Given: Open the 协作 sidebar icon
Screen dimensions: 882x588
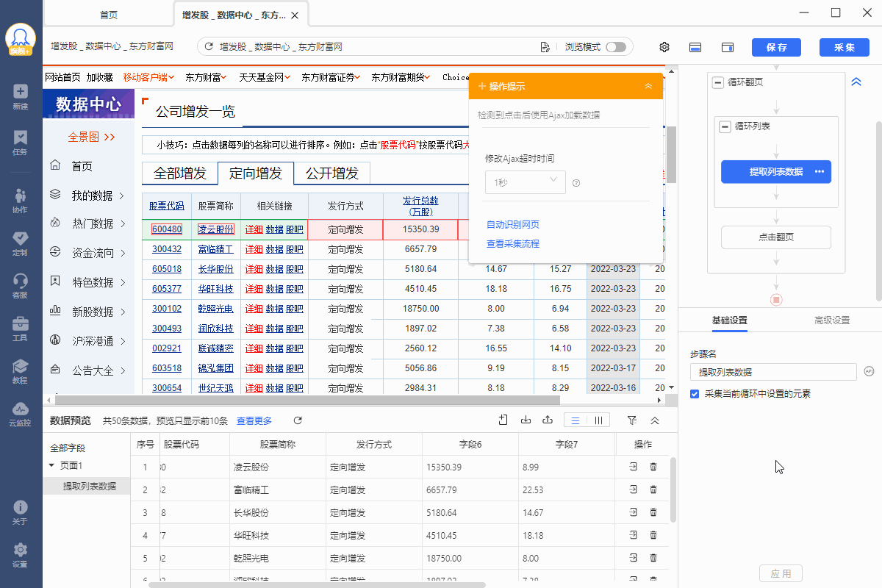Looking at the screenshot, I should click(x=21, y=200).
